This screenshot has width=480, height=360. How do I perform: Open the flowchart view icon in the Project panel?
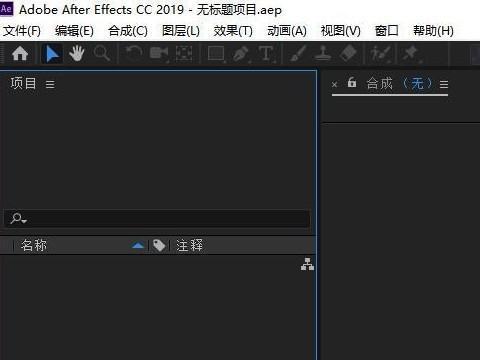[307, 264]
